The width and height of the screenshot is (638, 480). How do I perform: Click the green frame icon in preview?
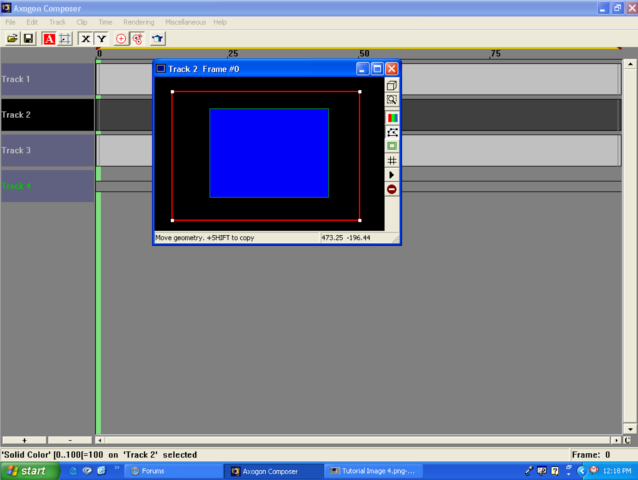(392, 146)
